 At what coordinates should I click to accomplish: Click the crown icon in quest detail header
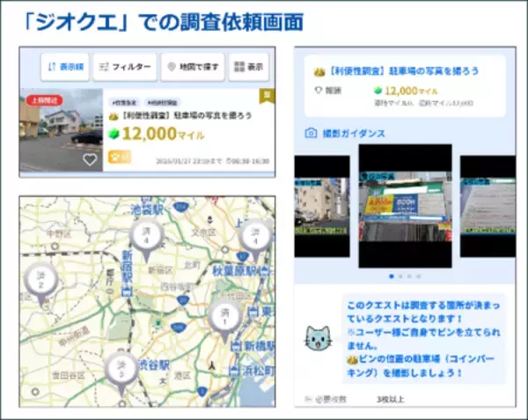pyautogui.click(x=319, y=71)
